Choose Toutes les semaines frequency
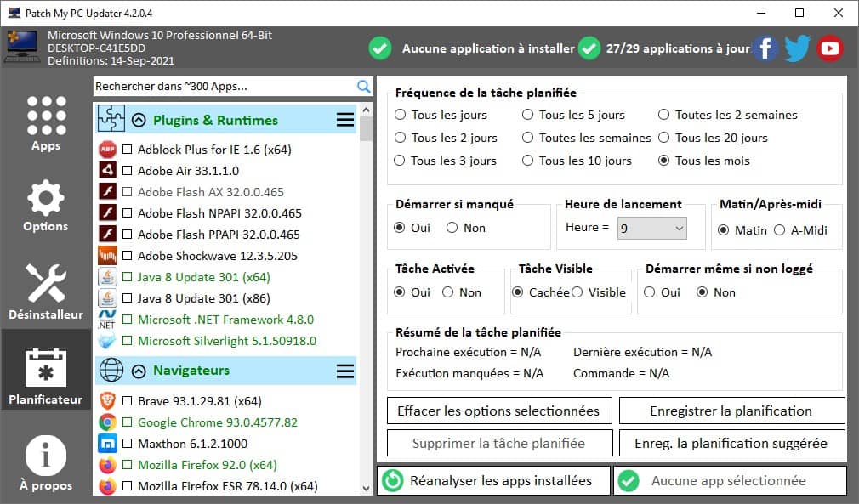Image resolution: width=859 pixels, height=504 pixels. click(527, 138)
